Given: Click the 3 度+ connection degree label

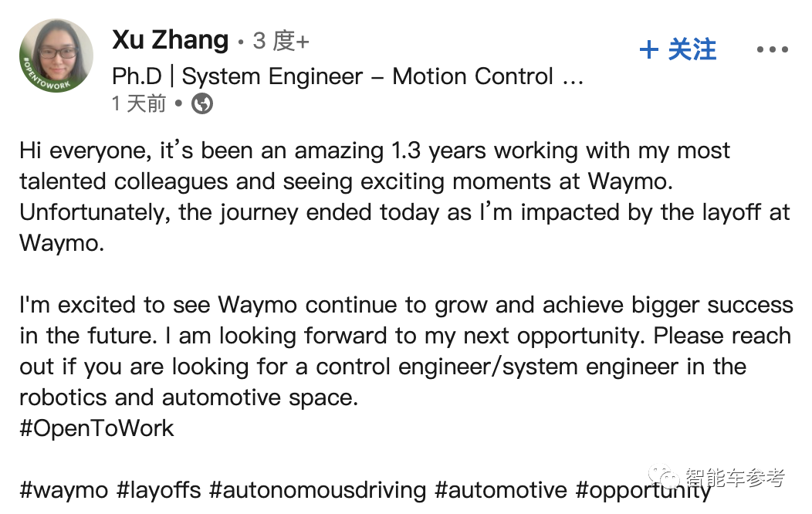Looking at the screenshot, I should (280, 41).
